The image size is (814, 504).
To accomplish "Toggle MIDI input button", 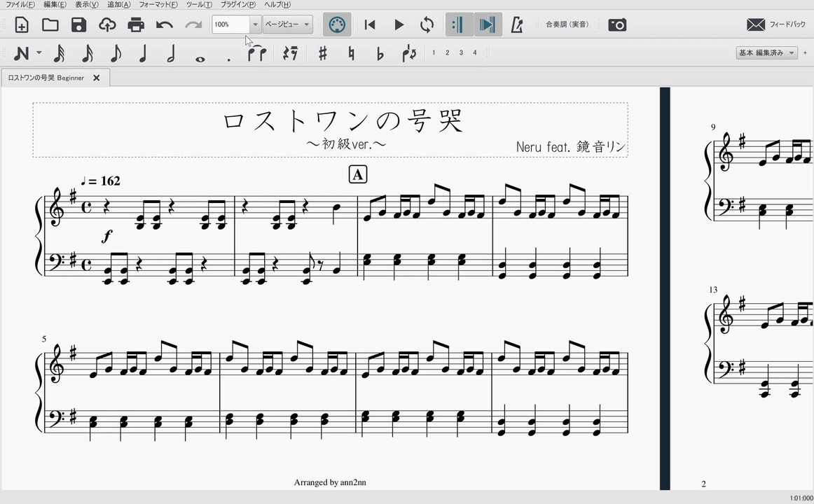I will (x=337, y=25).
